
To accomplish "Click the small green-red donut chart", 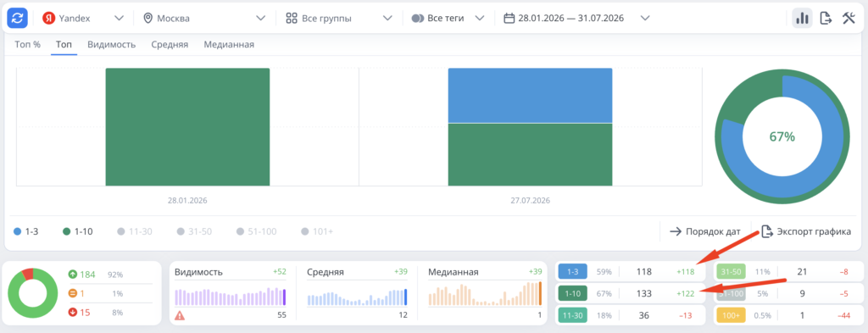I will 34,293.
